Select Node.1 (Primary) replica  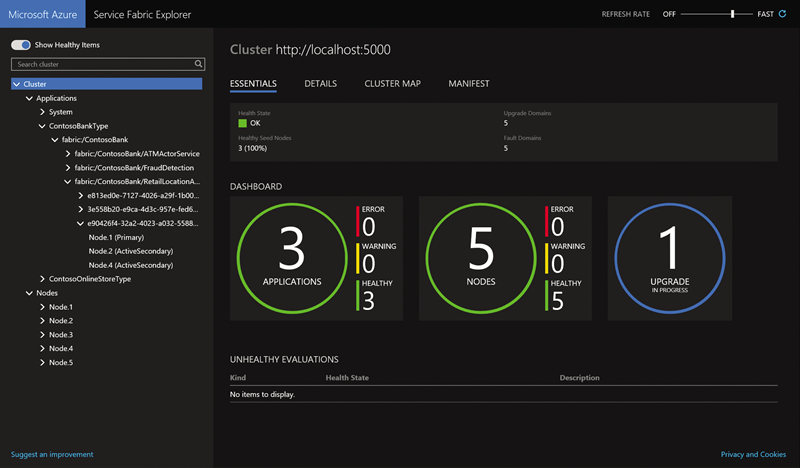click(x=116, y=237)
